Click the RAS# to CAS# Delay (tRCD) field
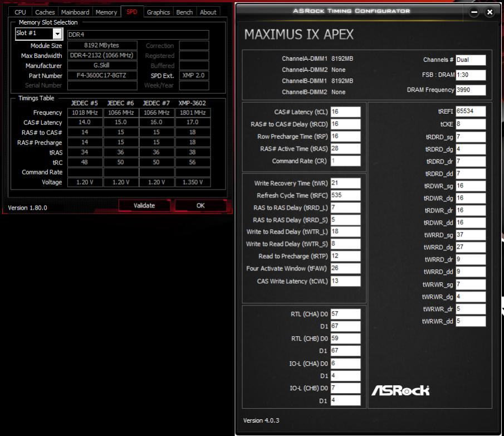 (345, 124)
